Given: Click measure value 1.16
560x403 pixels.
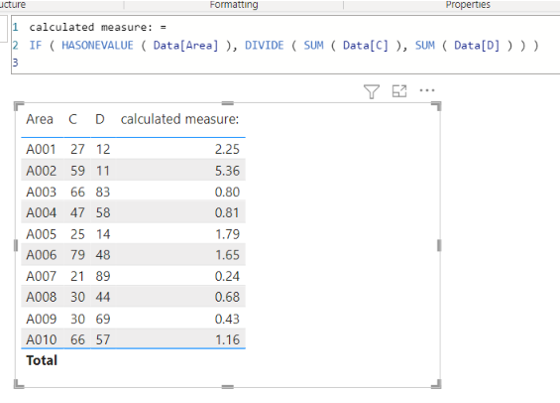Looking at the screenshot, I should click(x=228, y=340).
